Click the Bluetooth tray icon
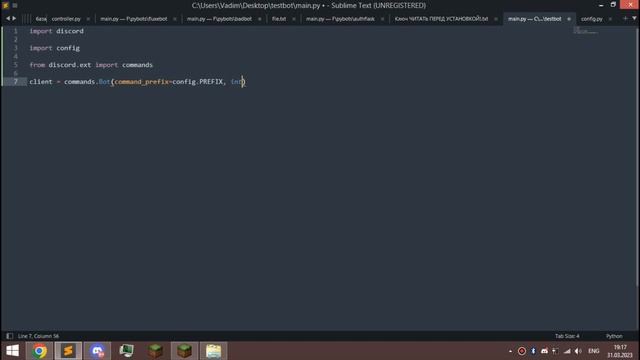 533,351
